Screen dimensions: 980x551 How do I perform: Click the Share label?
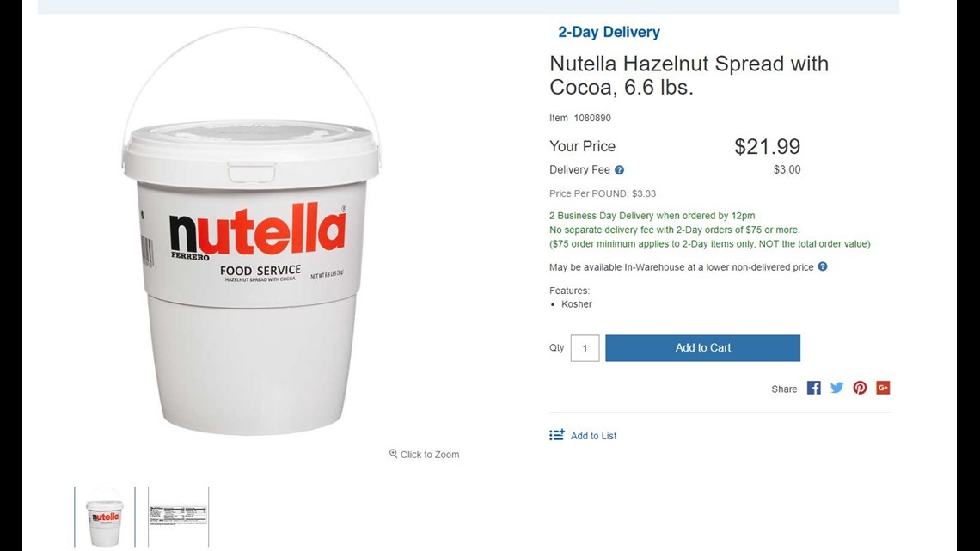(x=784, y=389)
